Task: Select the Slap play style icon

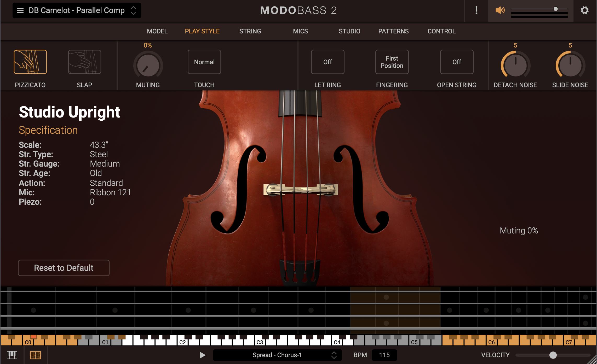Action: click(84, 62)
